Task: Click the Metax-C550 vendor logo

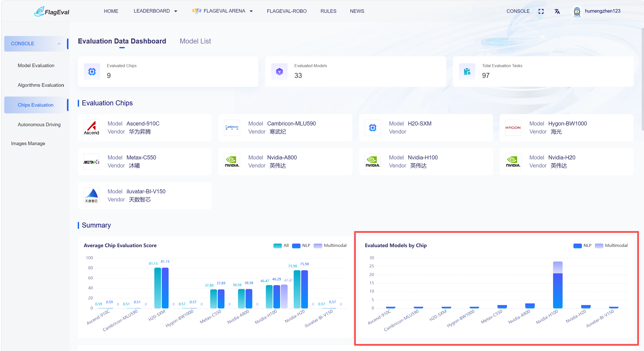Action: (x=91, y=162)
